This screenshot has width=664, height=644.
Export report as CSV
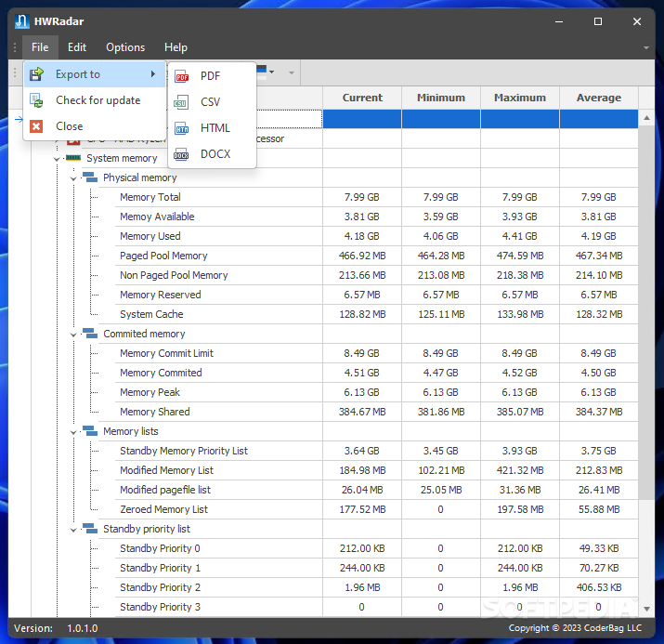pos(212,102)
